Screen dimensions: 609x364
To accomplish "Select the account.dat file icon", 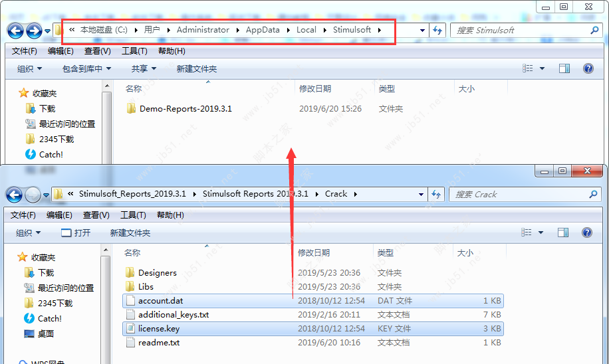I will click(130, 300).
